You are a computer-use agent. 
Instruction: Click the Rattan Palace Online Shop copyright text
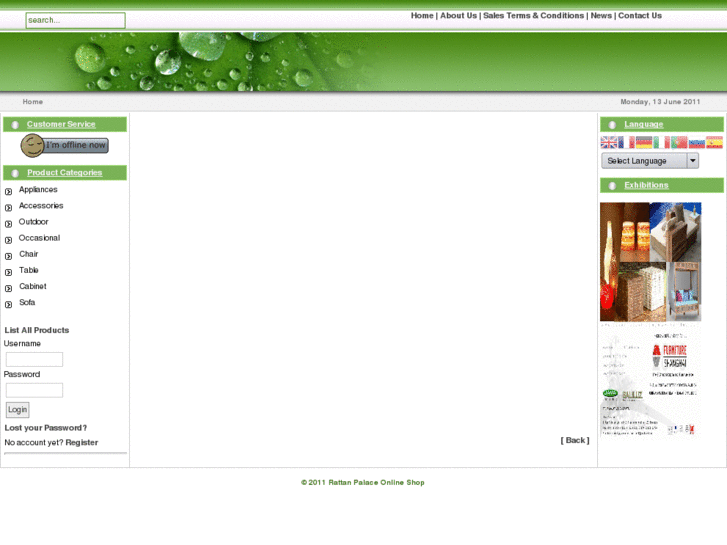[x=363, y=482]
